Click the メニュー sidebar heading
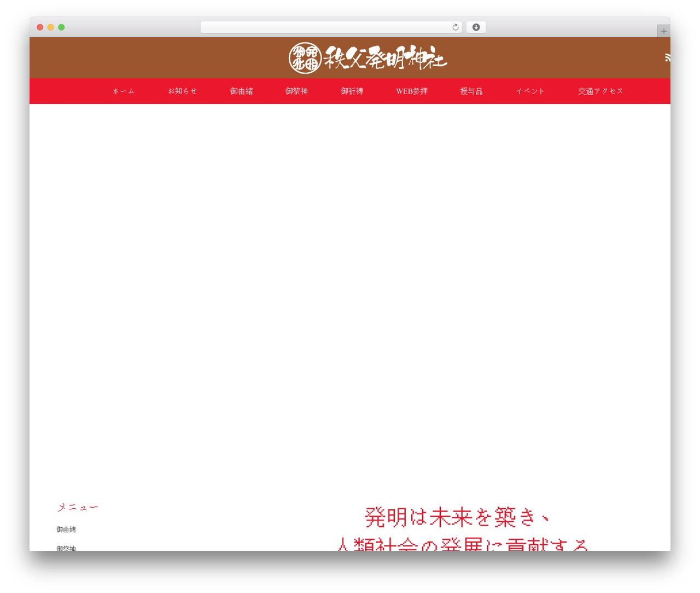The height and width of the screenshot is (593, 700). click(78, 507)
